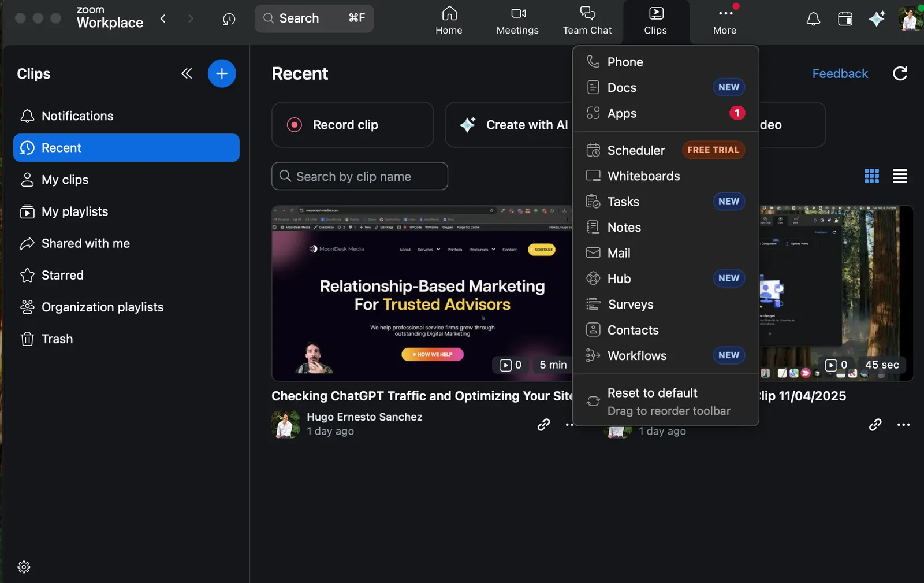Open Notes from the More menu
Image resolution: width=924 pixels, height=583 pixels.
(x=665, y=227)
